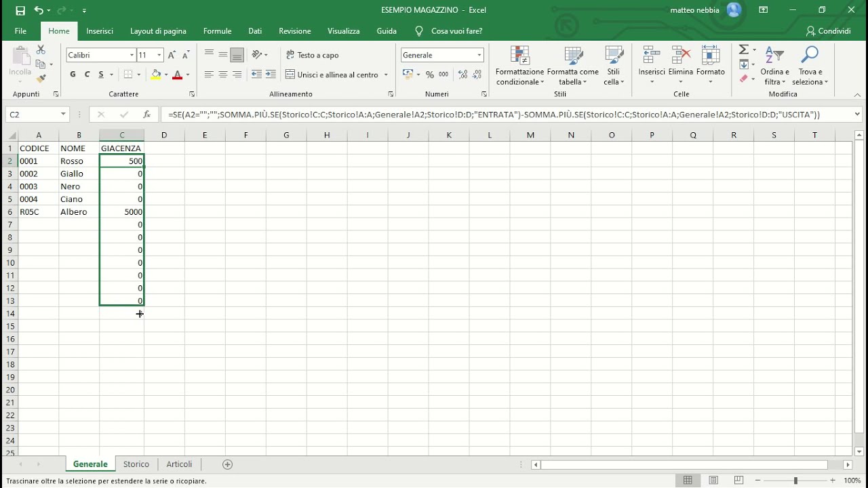
Task: Increase decimal places icon
Action: click(463, 75)
